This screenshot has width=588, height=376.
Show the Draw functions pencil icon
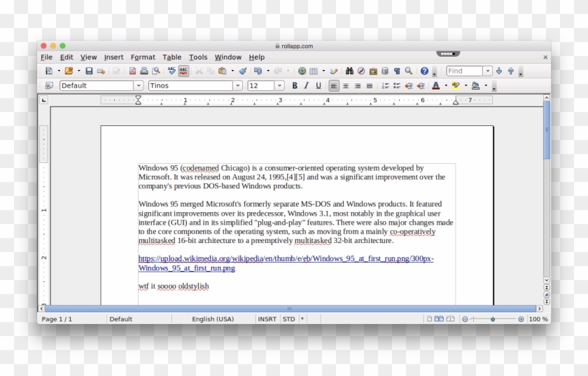click(333, 71)
